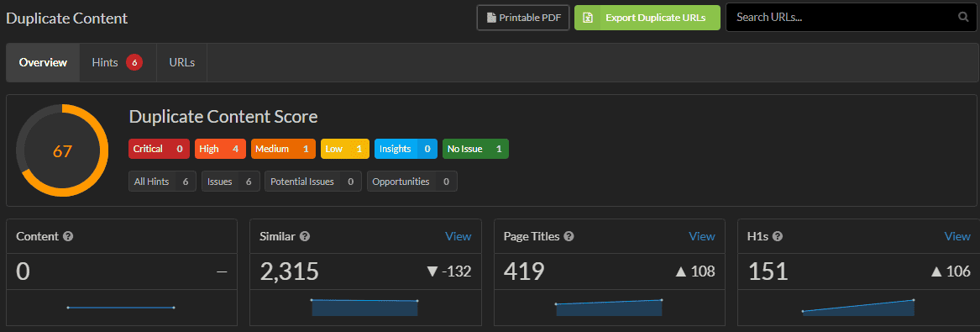980x332 pixels.
Task: Filter by Medium severity
Action: pyautogui.click(x=283, y=149)
